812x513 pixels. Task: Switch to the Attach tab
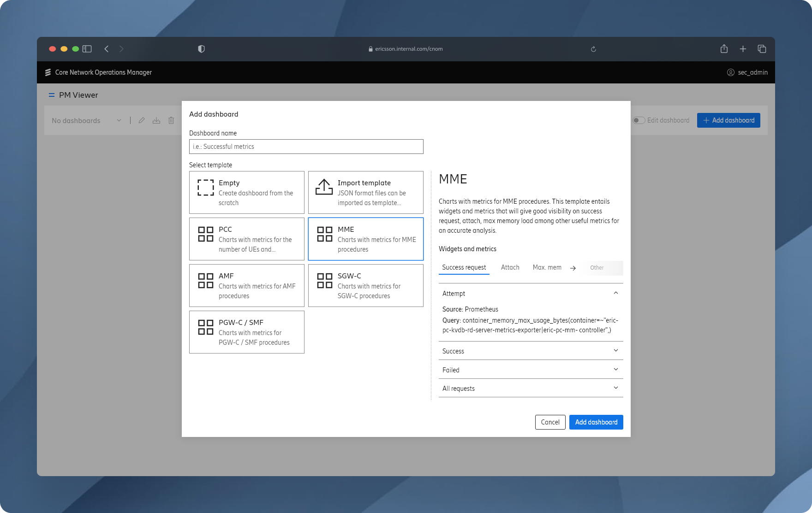click(x=510, y=267)
